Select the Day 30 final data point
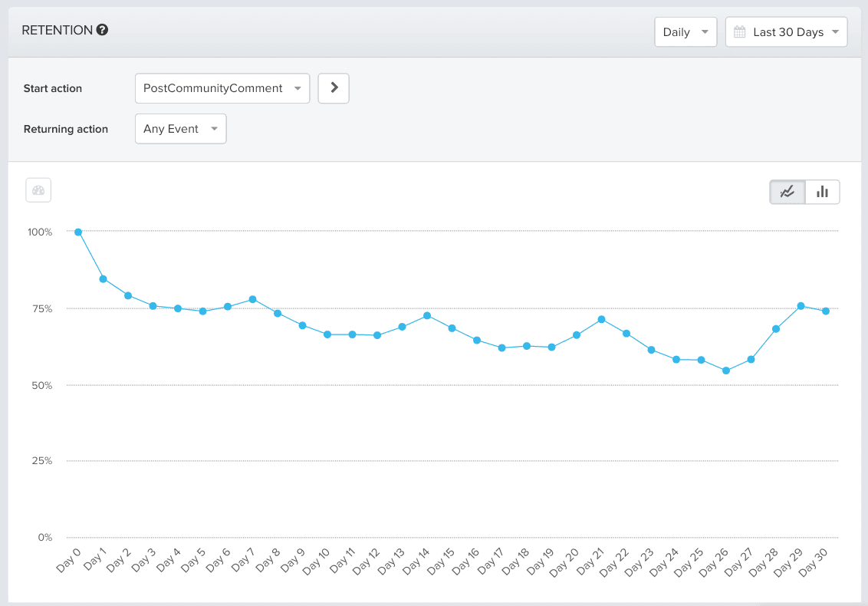Screen dimensions: 868x606 [826, 311]
